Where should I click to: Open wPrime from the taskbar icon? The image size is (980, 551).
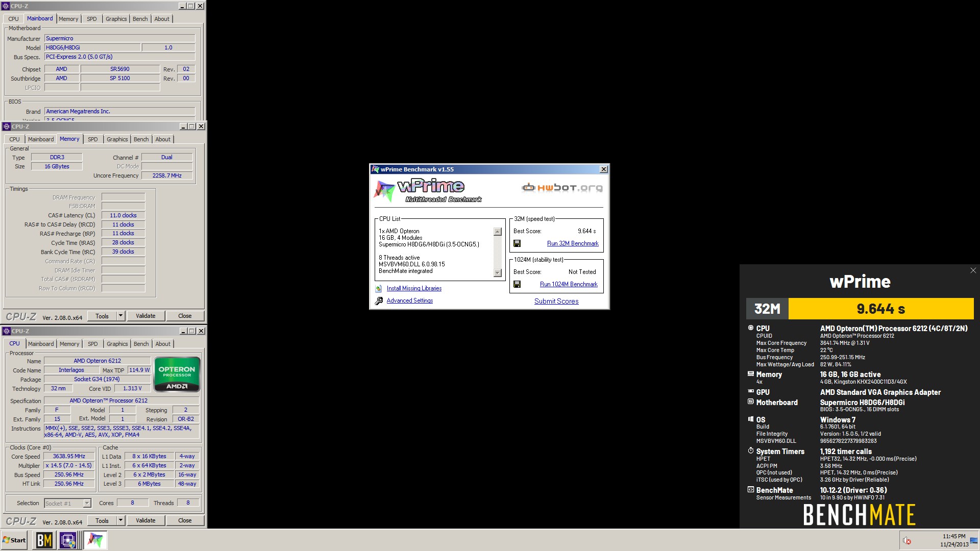[x=95, y=540]
